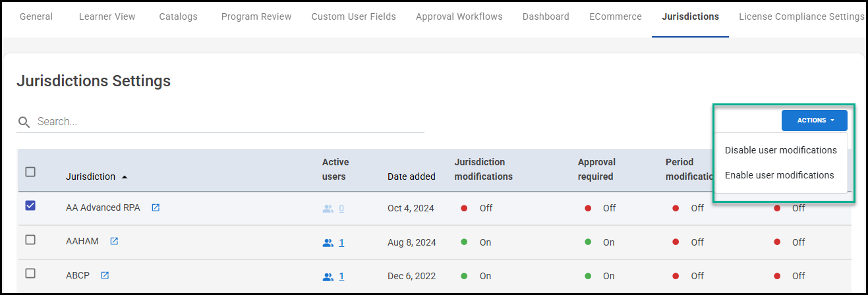868x295 pixels.
Task: Toggle the select-all header checkbox
Action: [30, 172]
